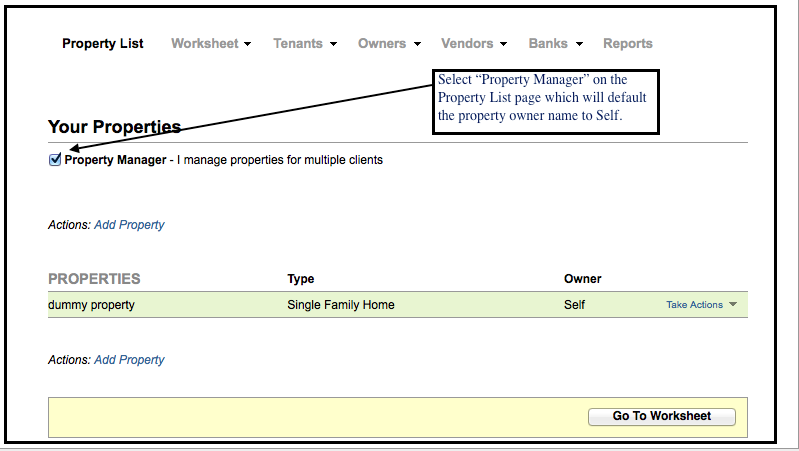Screen dimensions: 799x451
Task: Open the Owners menu
Action: tap(382, 44)
